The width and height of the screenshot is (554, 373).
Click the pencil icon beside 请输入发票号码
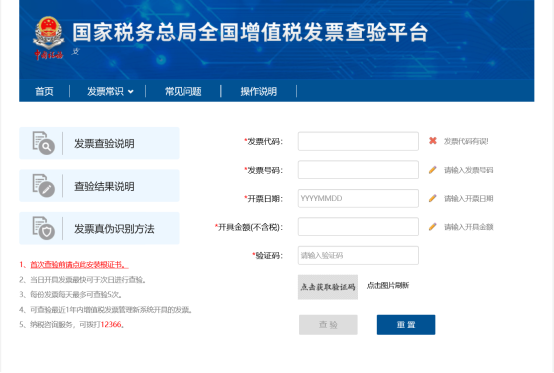click(x=432, y=170)
